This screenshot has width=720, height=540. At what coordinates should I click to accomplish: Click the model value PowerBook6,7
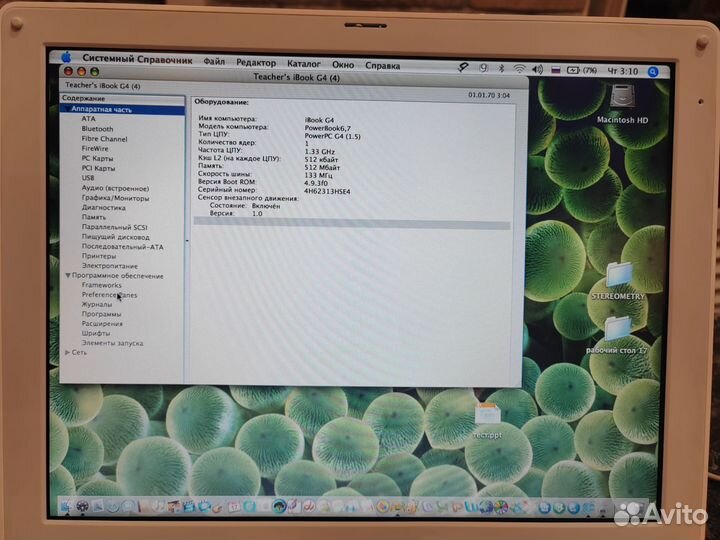(x=327, y=128)
